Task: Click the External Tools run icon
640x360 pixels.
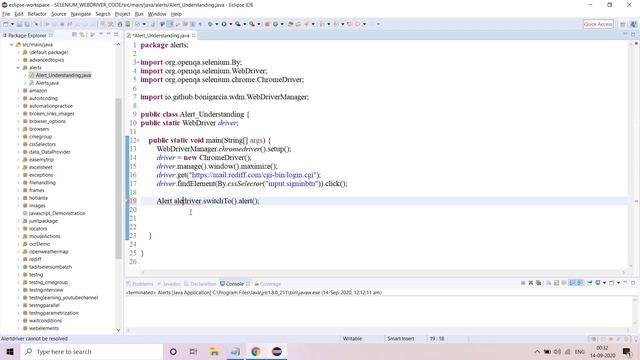Action: click(x=252, y=24)
